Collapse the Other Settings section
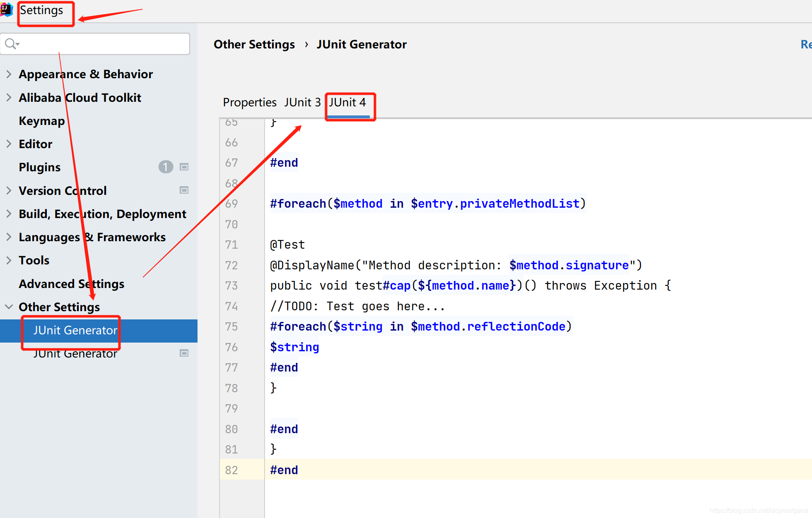Viewport: 812px width, 518px height. click(9, 307)
